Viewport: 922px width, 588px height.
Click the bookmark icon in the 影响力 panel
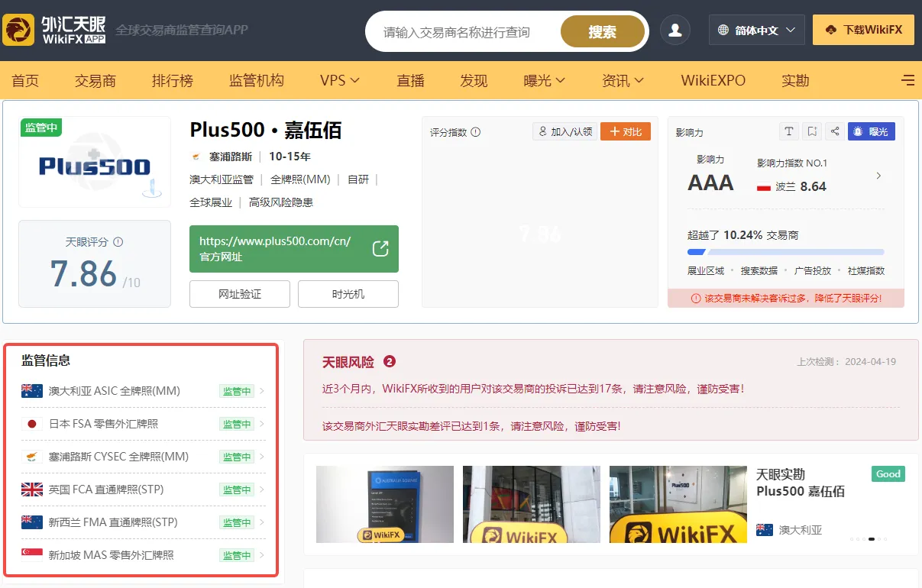tap(813, 131)
